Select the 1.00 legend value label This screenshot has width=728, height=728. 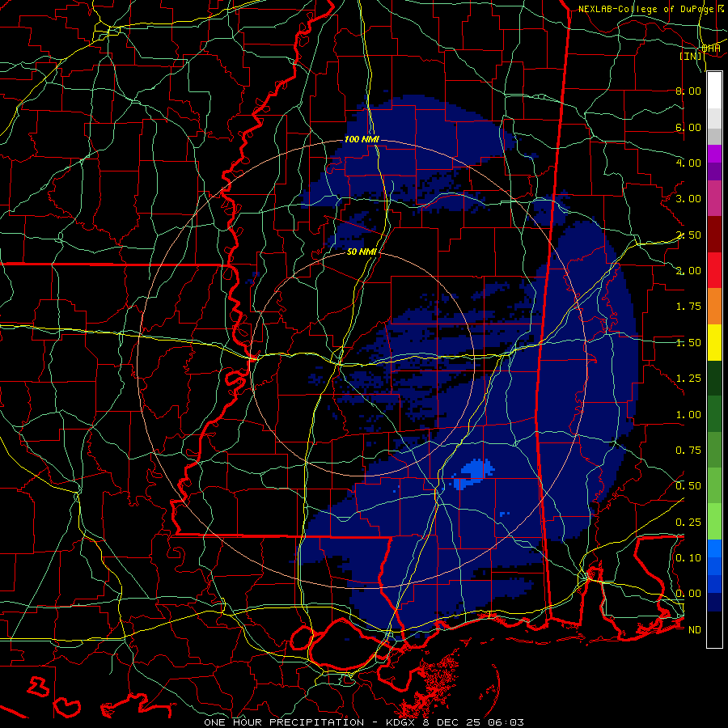tap(688, 415)
